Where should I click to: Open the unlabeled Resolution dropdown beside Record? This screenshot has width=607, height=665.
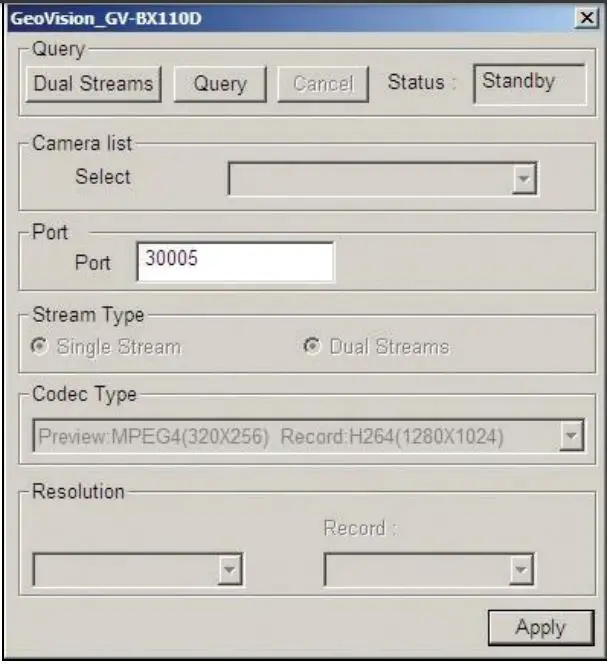tap(137, 570)
